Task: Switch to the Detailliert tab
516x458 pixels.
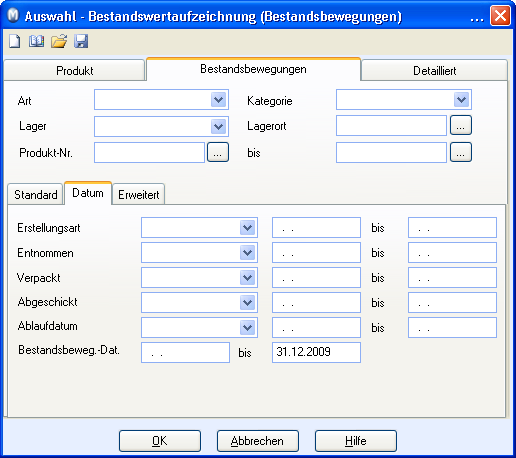Action: [434, 71]
